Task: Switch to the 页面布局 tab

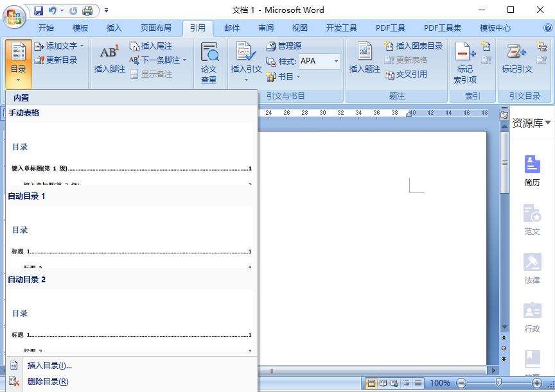Action: click(x=155, y=28)
